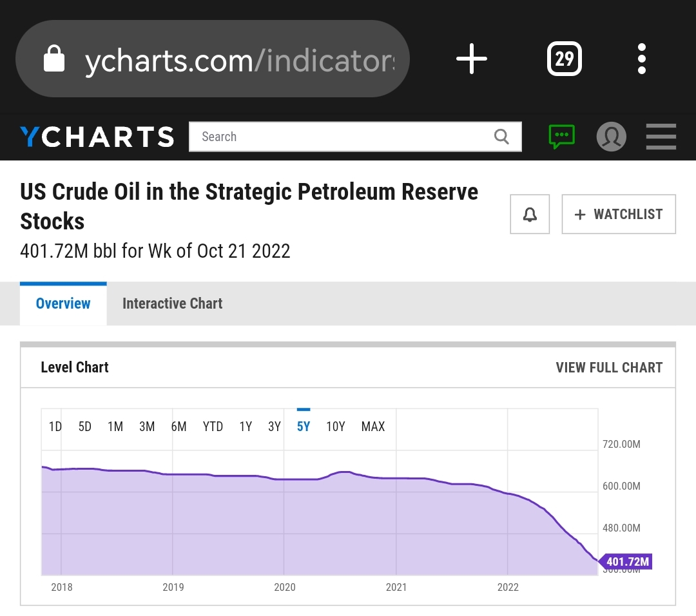696x616 pixels.
Task: Open the green chat message icon
Action: [561, 137]
